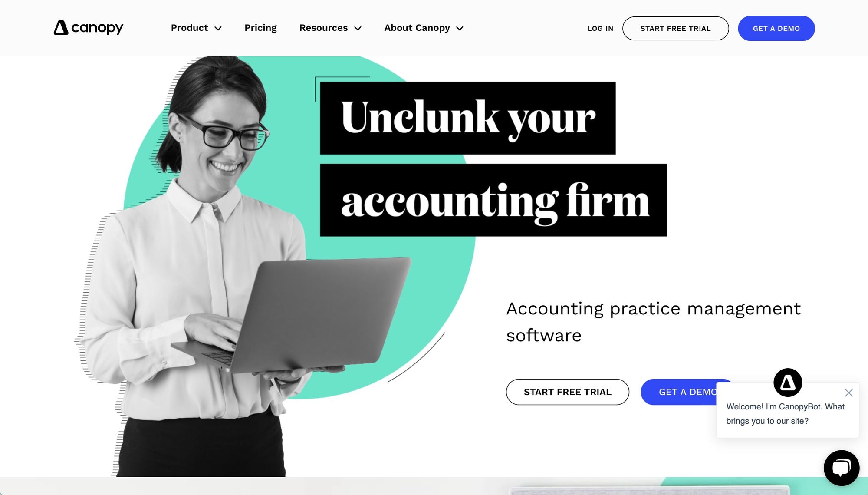
Task: Click the START FREE TRIAL hero button
Action: point(568,392)
